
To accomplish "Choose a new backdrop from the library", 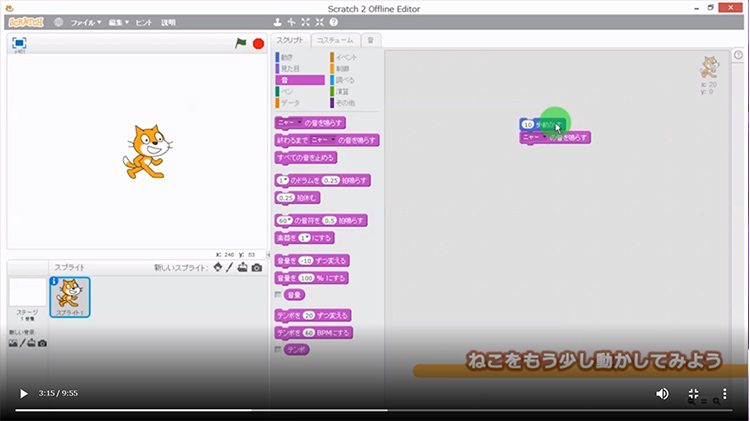I will pyautogui.click(x=13, y=343).
